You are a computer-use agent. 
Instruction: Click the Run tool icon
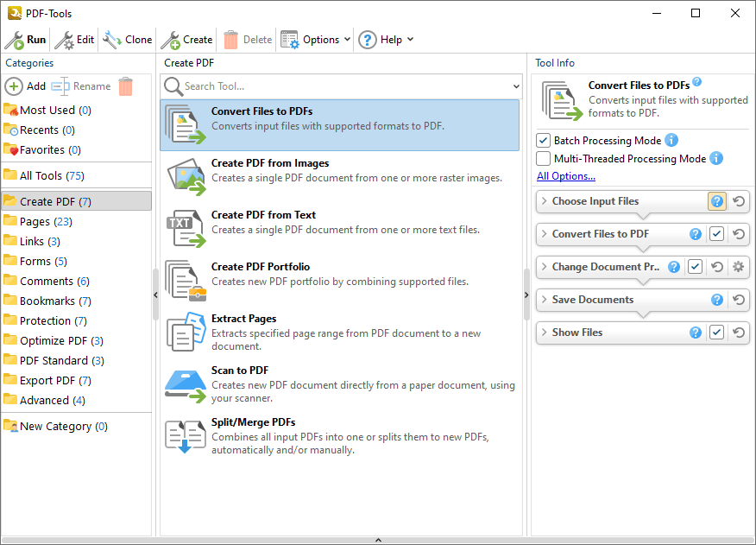[15, 40]
